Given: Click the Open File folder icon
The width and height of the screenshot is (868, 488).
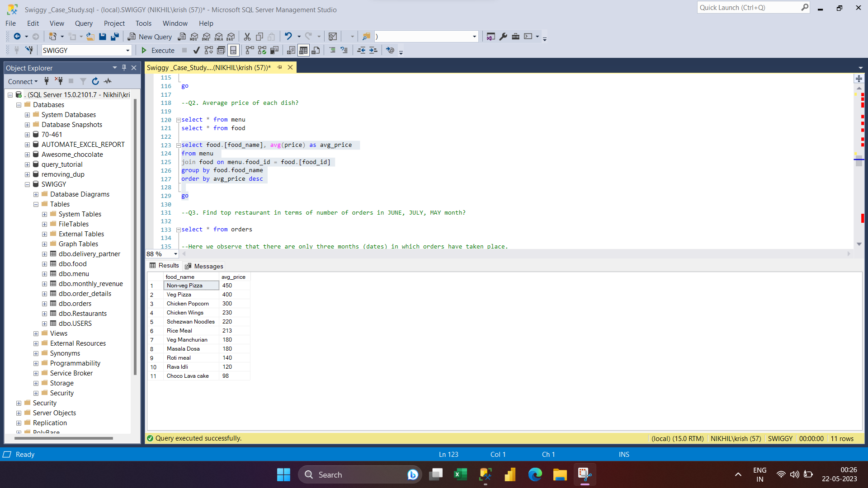Looking at the screenshot, I should pos(90,37).
